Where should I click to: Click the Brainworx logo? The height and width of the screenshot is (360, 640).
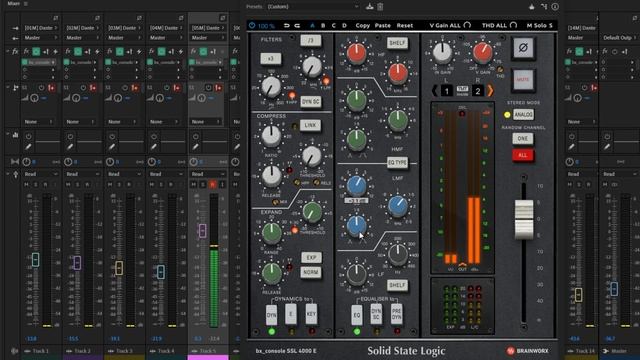527,351
